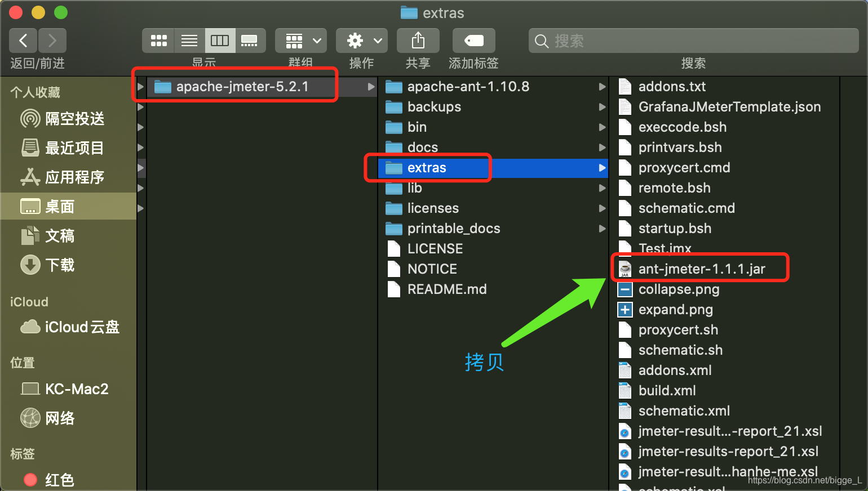Switch to list view mode

point(189,41)
